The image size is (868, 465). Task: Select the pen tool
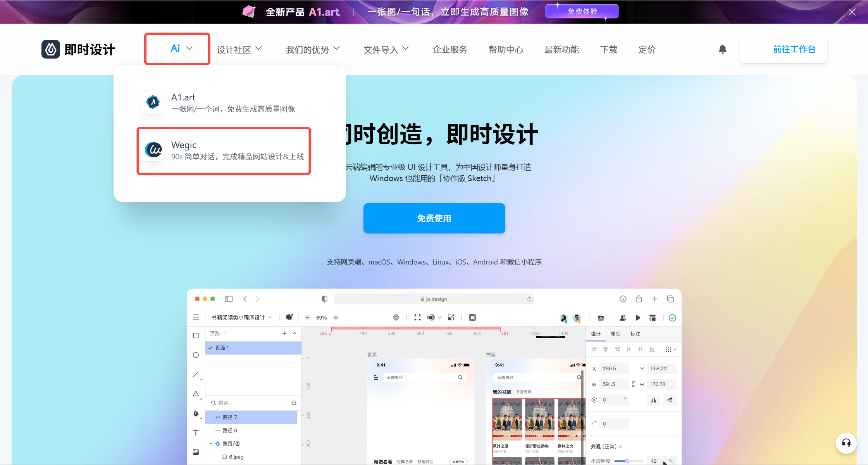pos(196,413)
